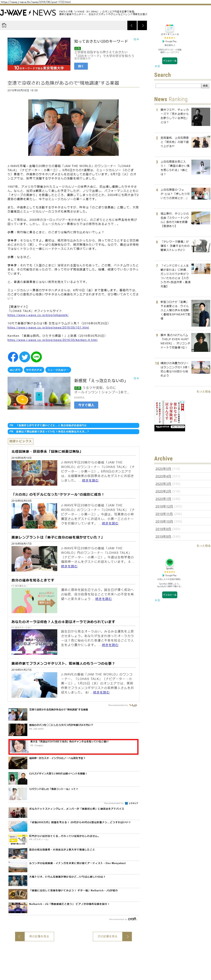Install SmartNews via インストール button
211x980 pixels.
(x=170, y=60)
